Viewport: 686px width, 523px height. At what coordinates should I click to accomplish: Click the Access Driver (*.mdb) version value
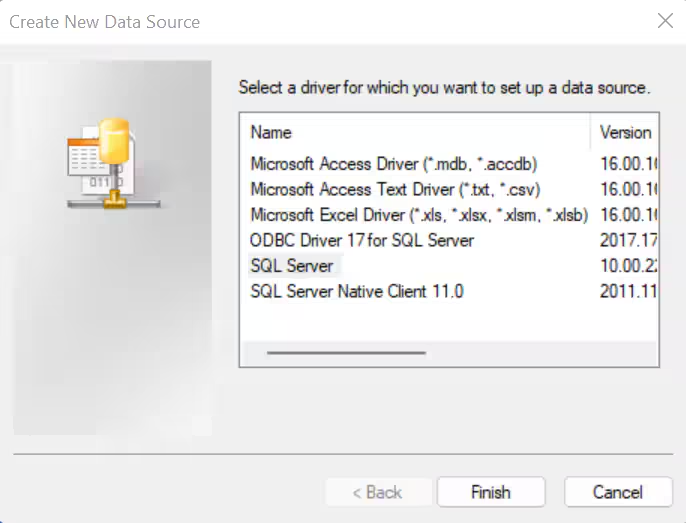(628, 164)
